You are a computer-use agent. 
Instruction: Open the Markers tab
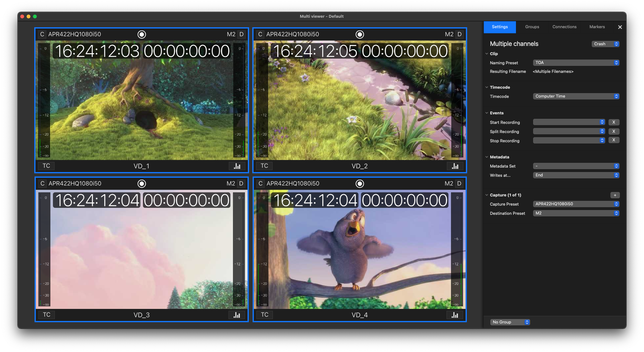(x=597, y=27)
